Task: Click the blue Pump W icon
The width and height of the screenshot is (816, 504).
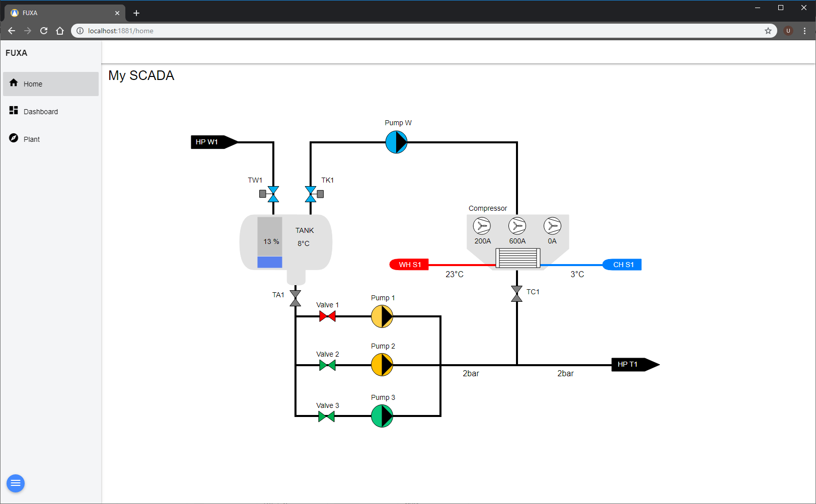Action: click(396, 142)
